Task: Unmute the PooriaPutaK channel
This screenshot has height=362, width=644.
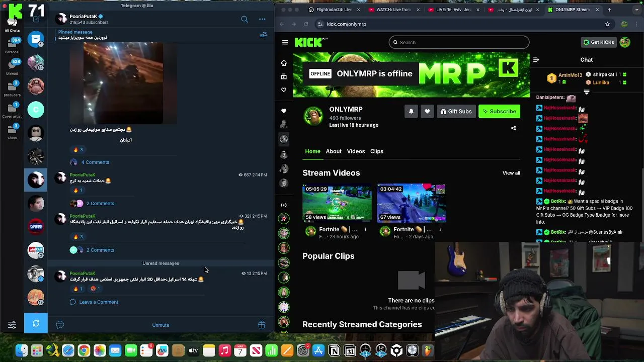Action: click(x=160, y=325)
